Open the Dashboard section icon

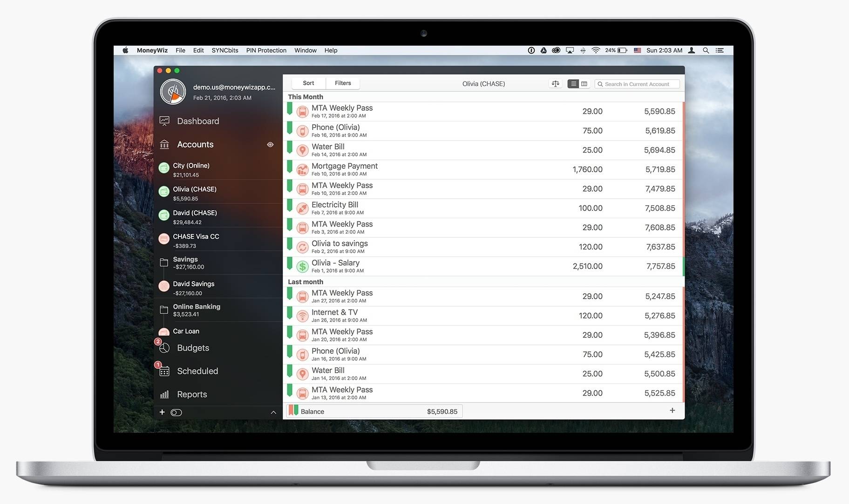click(164, 121)
